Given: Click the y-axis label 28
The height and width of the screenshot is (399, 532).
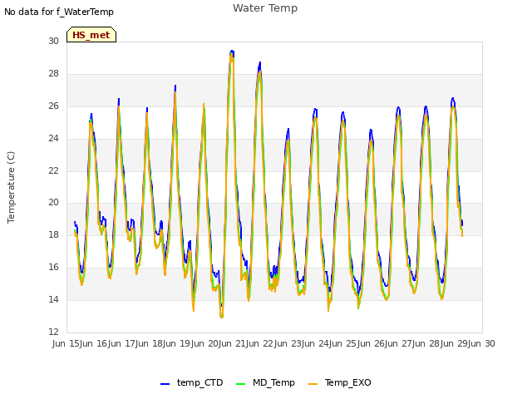Looking at the screenshot, I should pos(53,73).
